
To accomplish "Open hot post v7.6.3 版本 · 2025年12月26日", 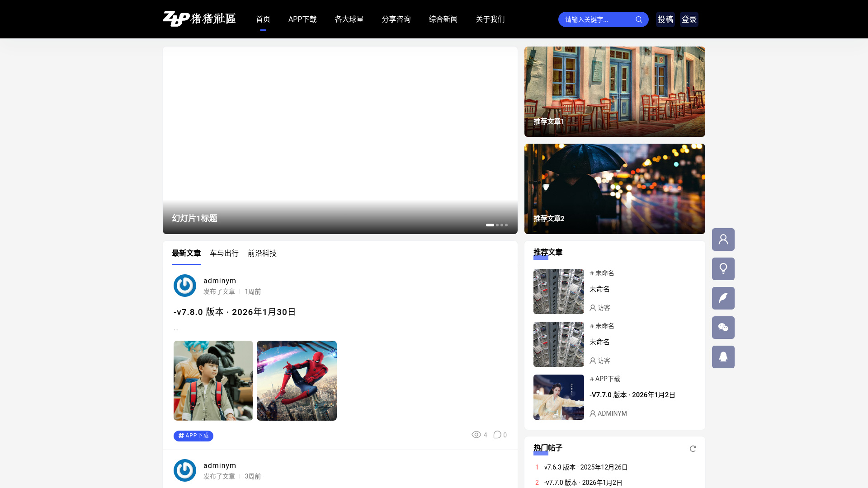I will coord(586,467).
